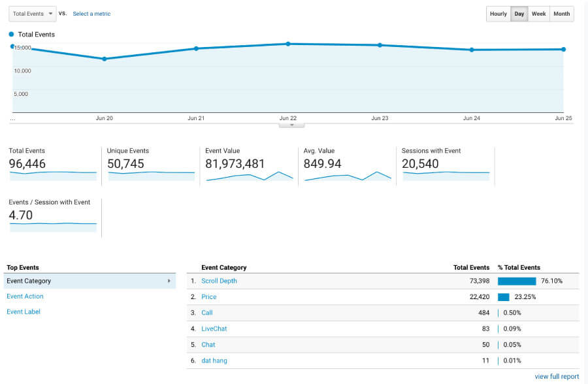Click the 'Select a metric' link

(x=91, y=14)
